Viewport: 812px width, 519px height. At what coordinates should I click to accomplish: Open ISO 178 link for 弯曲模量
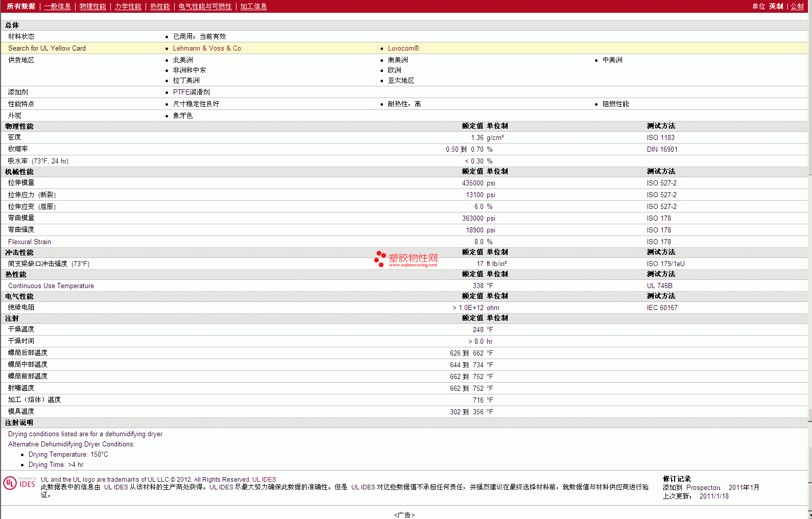coord(659,218)
